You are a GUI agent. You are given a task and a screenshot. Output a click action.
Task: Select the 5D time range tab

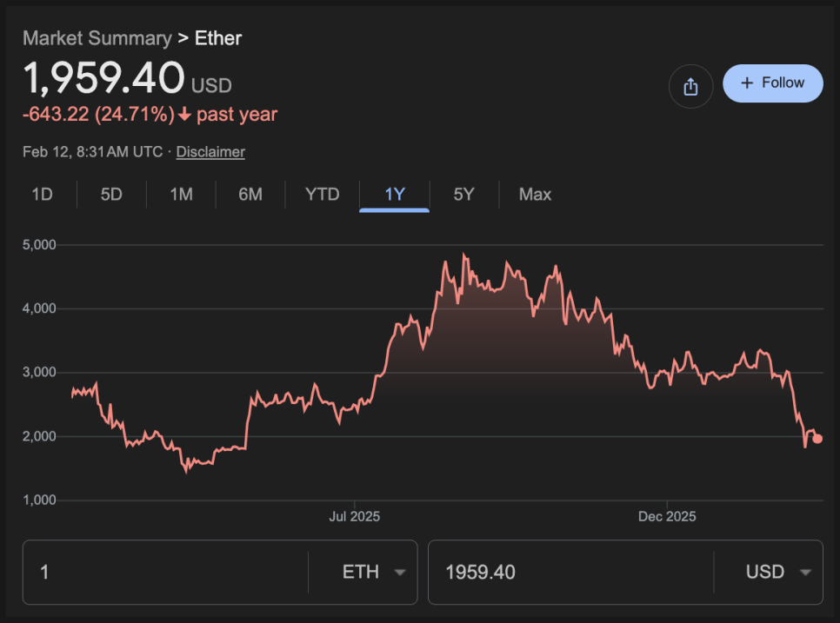click(111, 194)
